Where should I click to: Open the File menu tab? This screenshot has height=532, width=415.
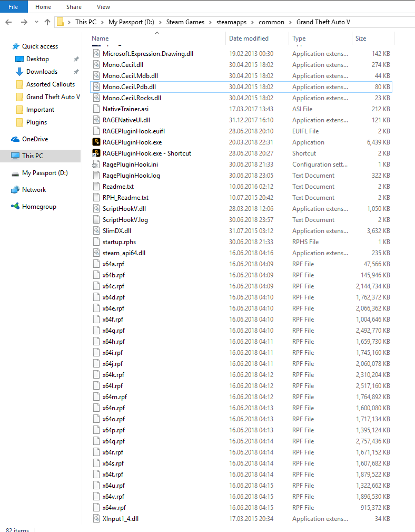(x=13, y=7)
